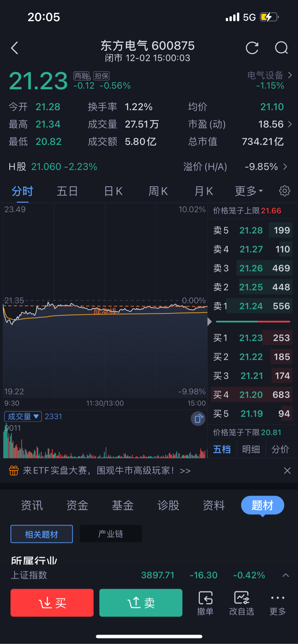This screenshot has height=644, width=298.
Task: Close the ETF contest banner
Action: click(287, 470)
